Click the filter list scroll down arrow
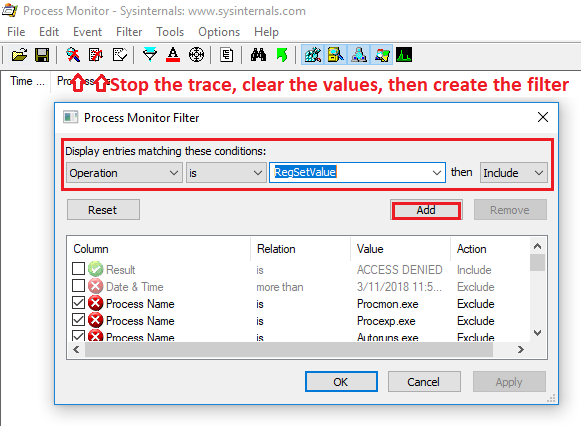 (538, 333)
